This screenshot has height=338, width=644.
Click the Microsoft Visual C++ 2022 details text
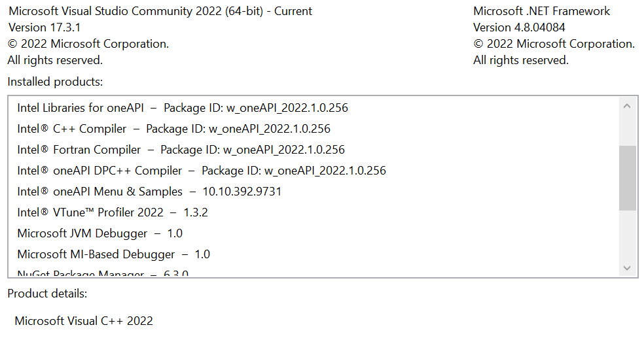[84, 321]
